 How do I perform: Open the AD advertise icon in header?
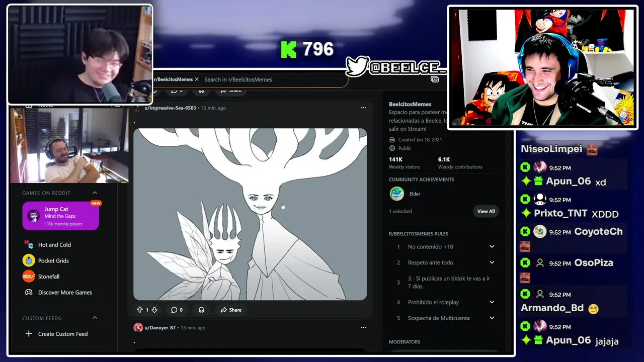pos(435,79)
